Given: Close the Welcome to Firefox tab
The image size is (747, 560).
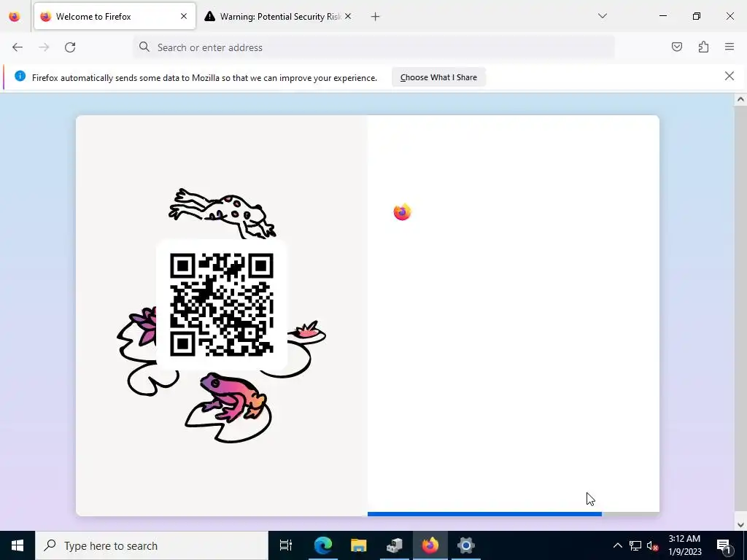Looking at the screenshot, I should click(x=184, y=17).
